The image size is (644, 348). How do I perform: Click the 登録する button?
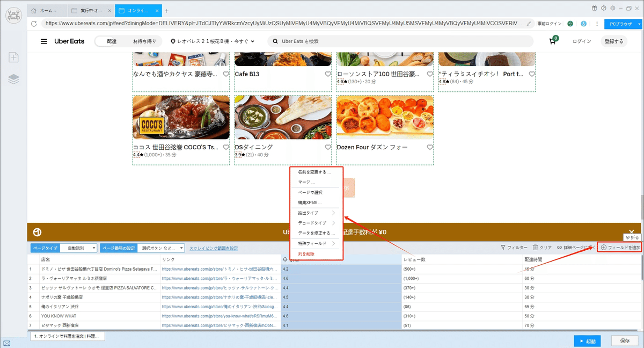614,41
